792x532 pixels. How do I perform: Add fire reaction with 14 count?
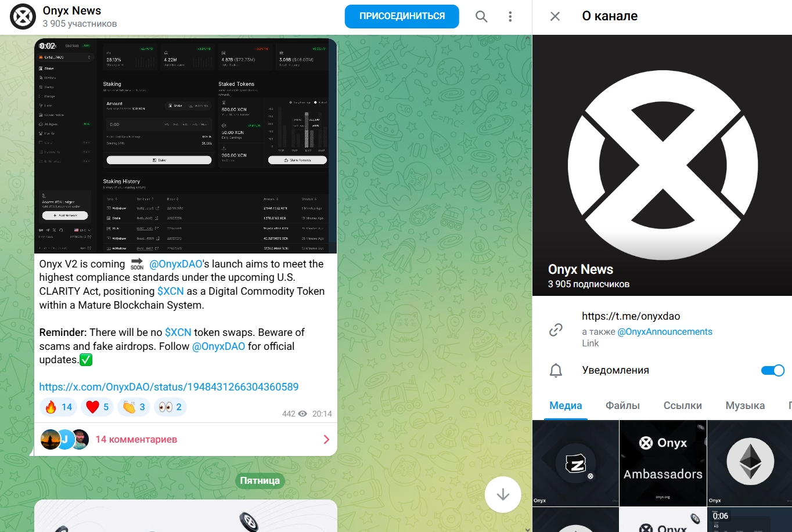(x=59, y=407)
